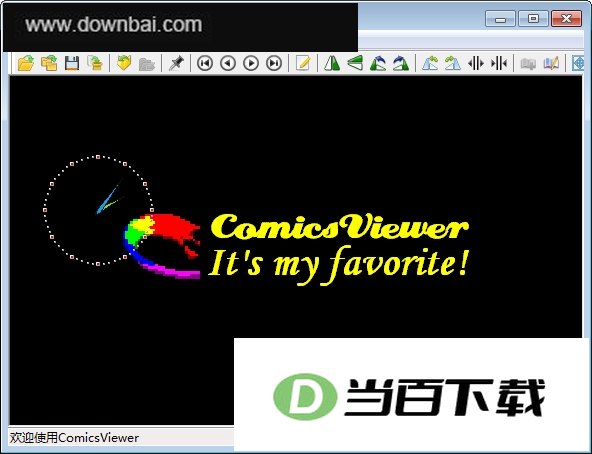Screen dimensions: 592x454
Task: Click the open multiple folders icon
Action: (x=49, y=63)
